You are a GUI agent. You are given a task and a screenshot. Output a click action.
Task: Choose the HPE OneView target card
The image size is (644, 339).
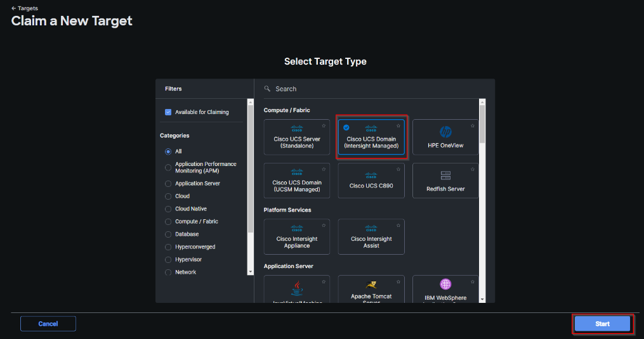tap(445, 137)
